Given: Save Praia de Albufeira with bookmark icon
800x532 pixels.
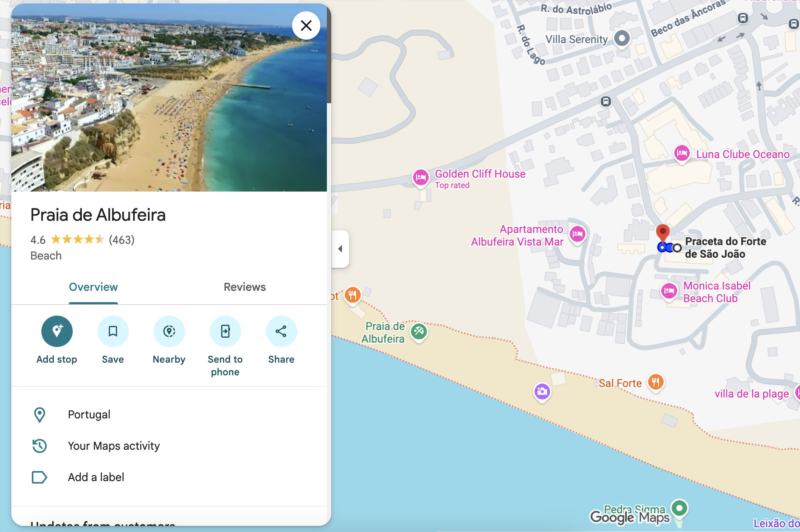Looking at the screenshot, I should point(113,331).
